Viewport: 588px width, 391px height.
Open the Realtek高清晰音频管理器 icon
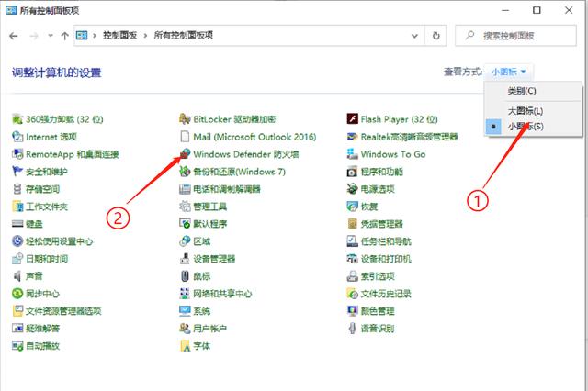tap(352, 137)
